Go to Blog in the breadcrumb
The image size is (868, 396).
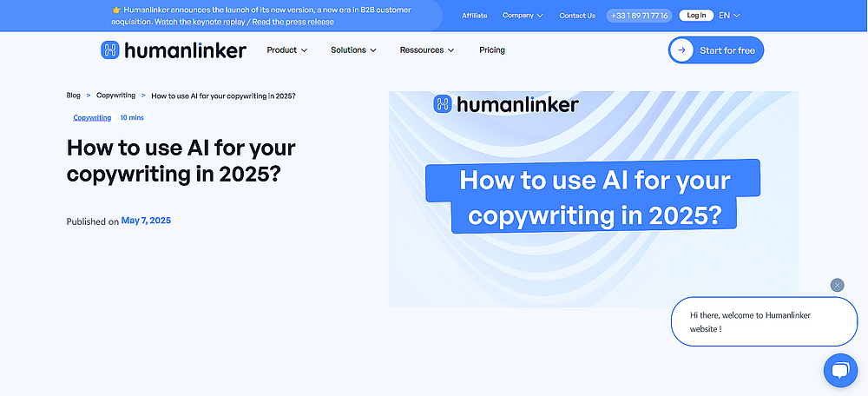point(73,96)
